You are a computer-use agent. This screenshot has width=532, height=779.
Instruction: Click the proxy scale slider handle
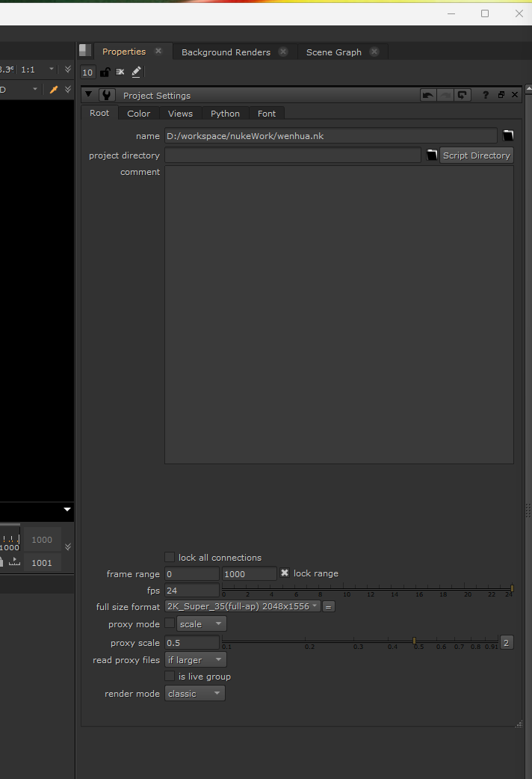[414, 641]
